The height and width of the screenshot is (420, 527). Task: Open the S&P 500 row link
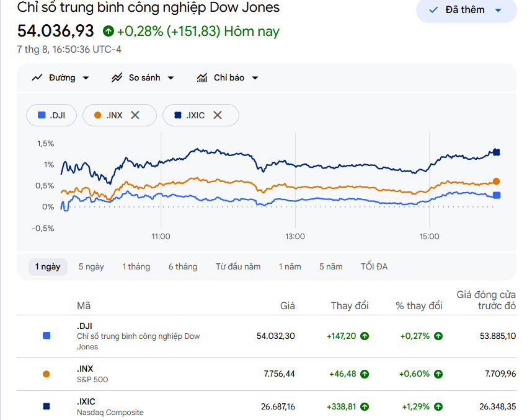click(x=92, y=379)
